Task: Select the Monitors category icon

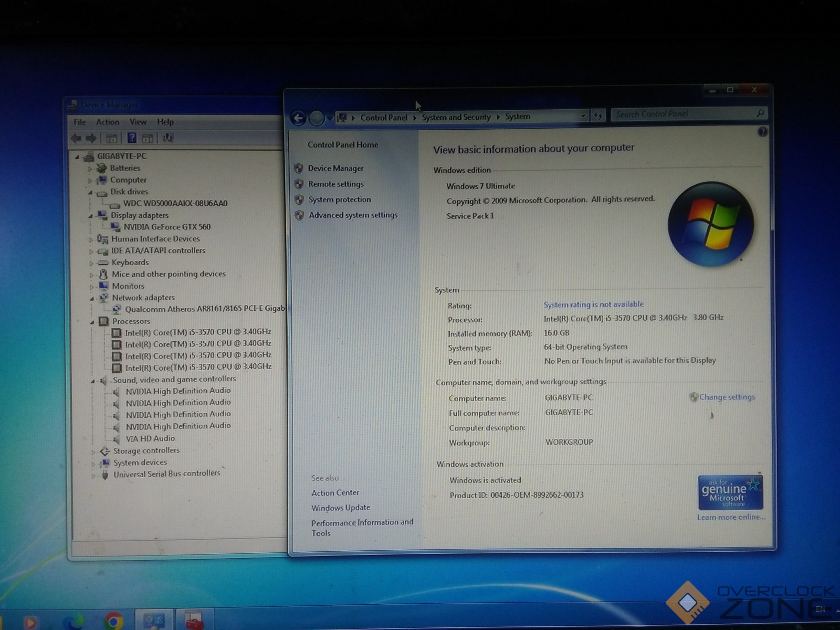Action: tap(103, 286)
